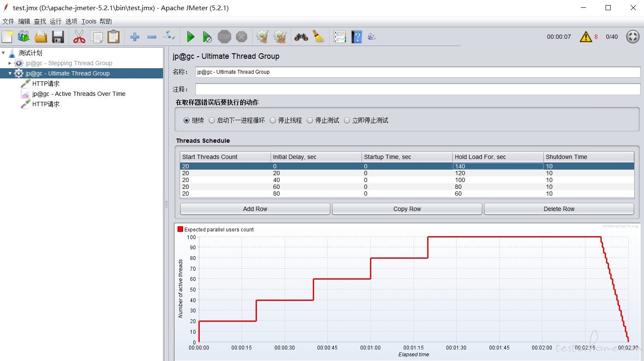Select the last HTTP请求 tree item

click(46, 104)
